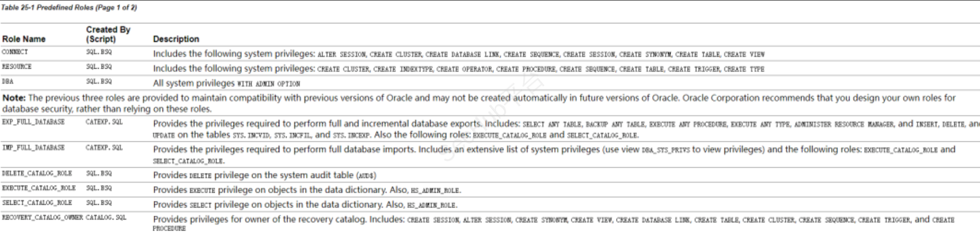Click CATEXP.SQL in the IMP_FULL_DATABASE row

[x=104, y=148]
